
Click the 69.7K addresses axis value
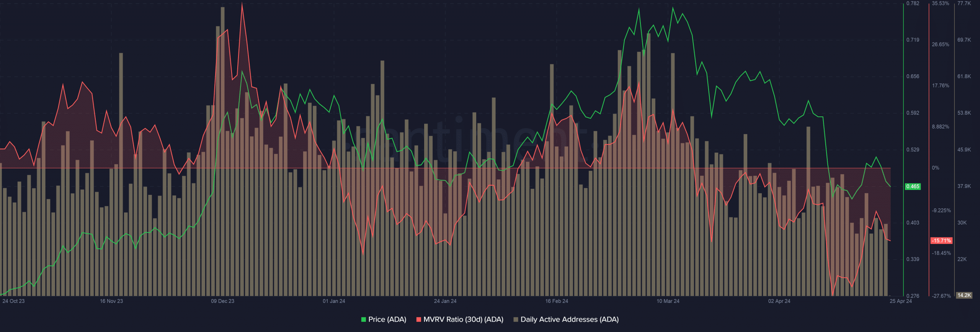coord(964,40)
